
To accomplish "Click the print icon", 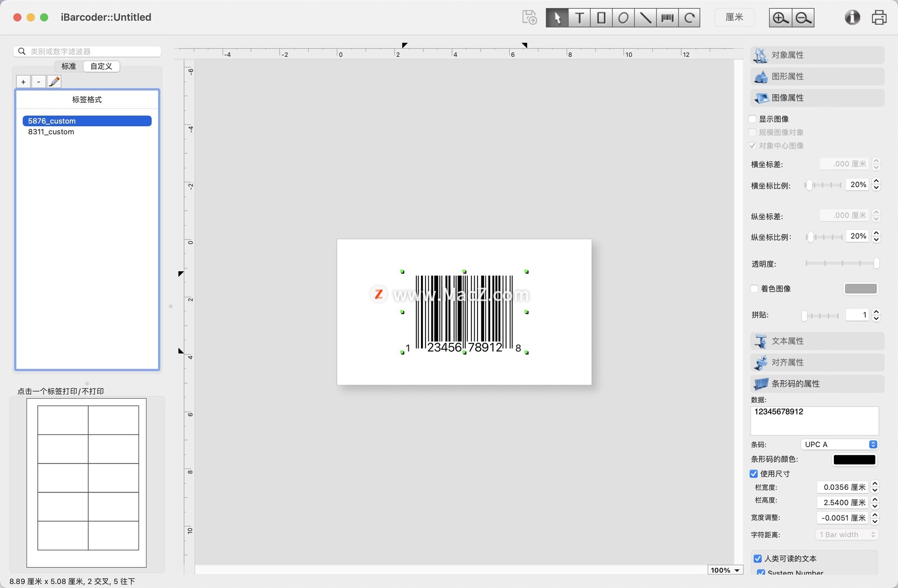I will 879,17.
